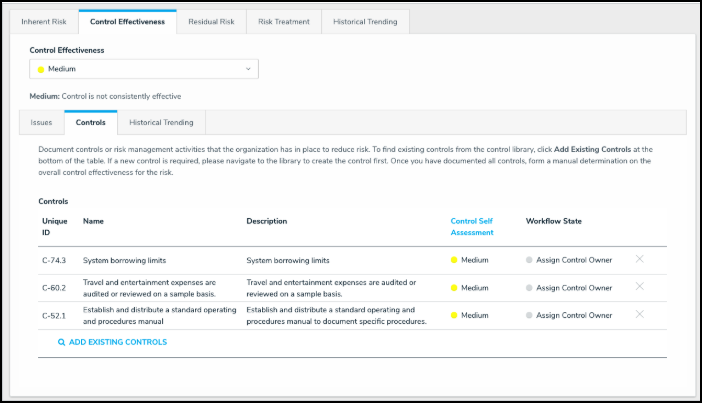The width and height of the screenshot is (702, 403).
Task: Click the yellow swatch in Control Effectiveness field
Action: [41, 69]
